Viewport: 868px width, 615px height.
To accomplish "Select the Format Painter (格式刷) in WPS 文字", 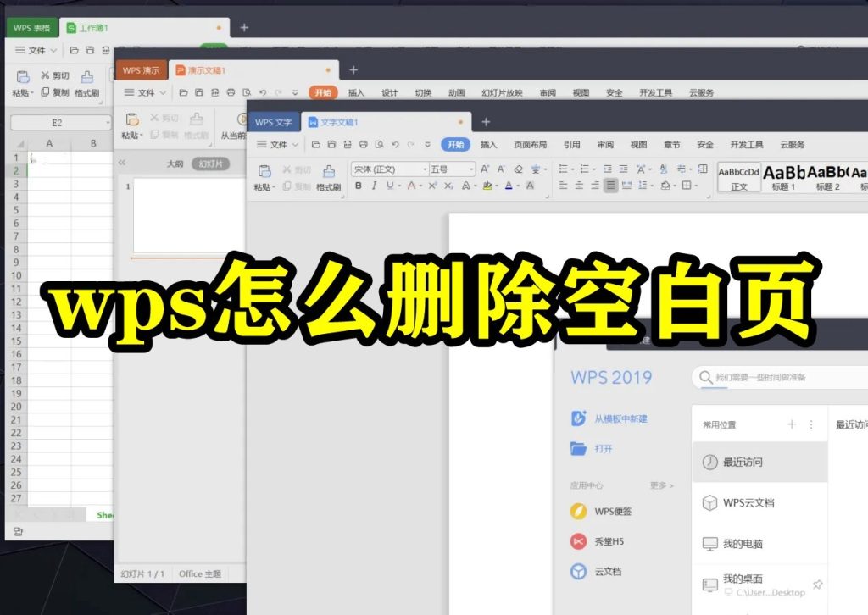I will pyautogui.click(x=327, y=175).
